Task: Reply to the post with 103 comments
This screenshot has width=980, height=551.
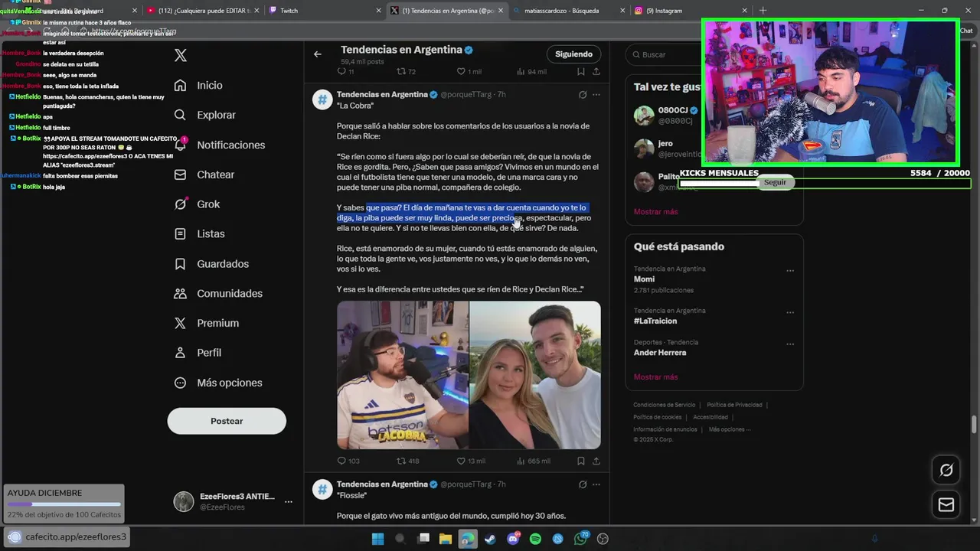Action: tap(348, 461)
